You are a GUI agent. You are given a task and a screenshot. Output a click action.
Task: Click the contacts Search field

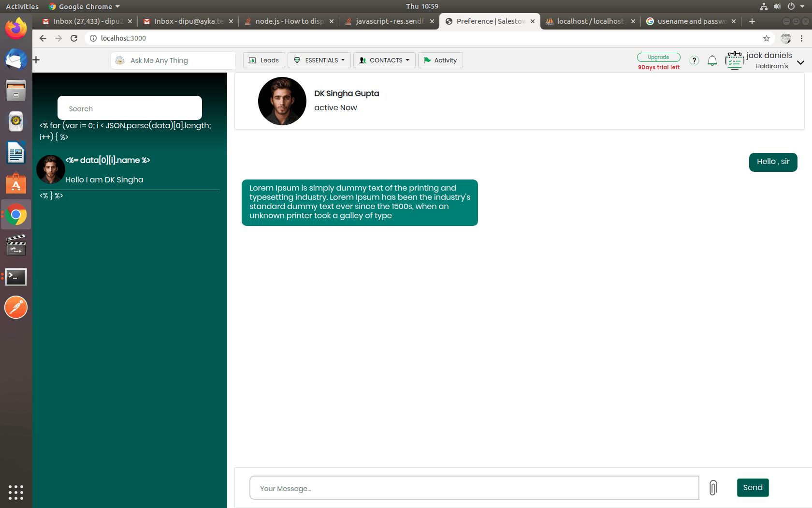[130, 108]
